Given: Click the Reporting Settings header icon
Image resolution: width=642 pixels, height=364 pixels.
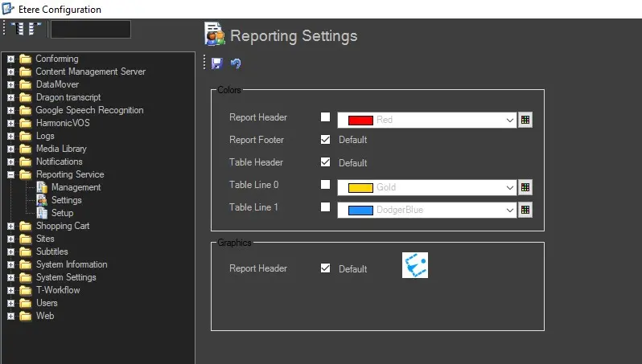Looking at the screenshot, I should [215, 35].
